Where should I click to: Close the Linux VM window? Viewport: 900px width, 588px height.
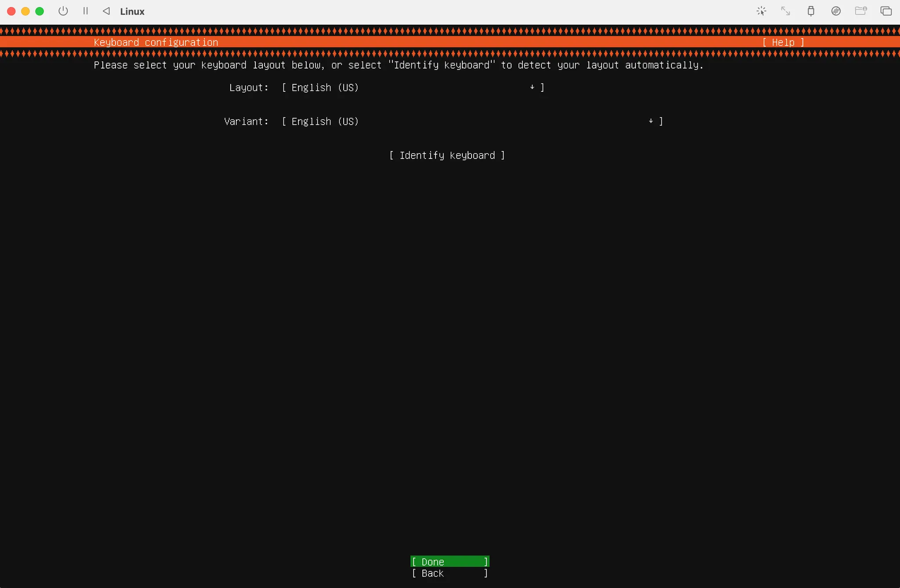tap(11, 11)
